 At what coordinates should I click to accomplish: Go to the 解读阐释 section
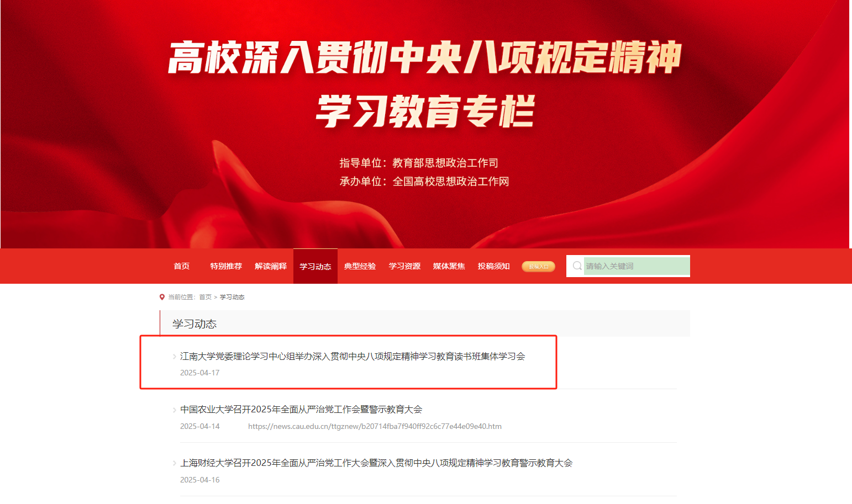pyautogui.click(x=271, y=266)
